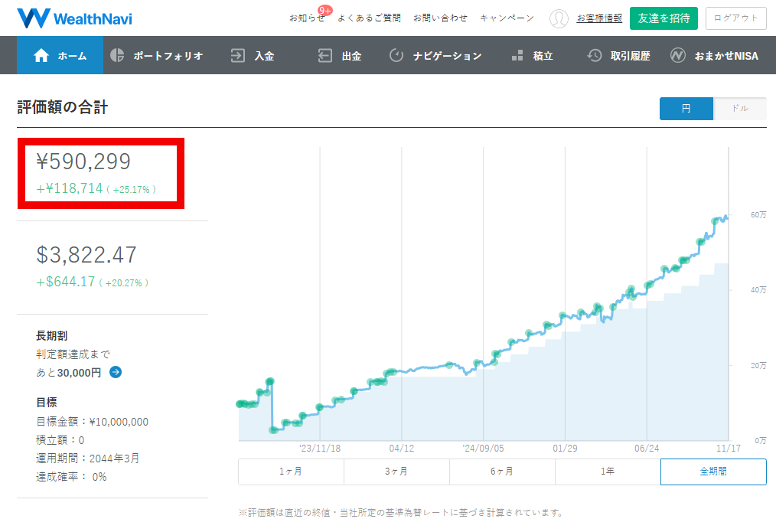Click the navigation gauge icon
This screenshot has height=532, width=776.
tap(396, 56)
